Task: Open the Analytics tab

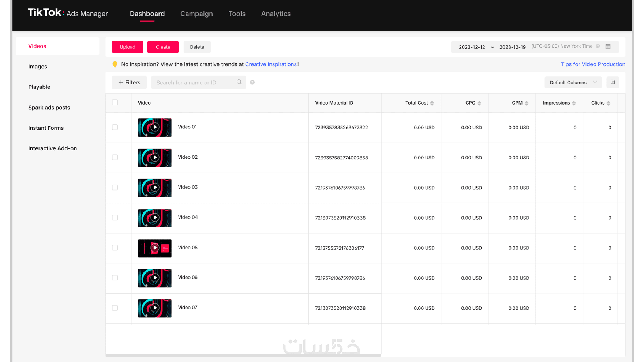Action: (276, 14)
